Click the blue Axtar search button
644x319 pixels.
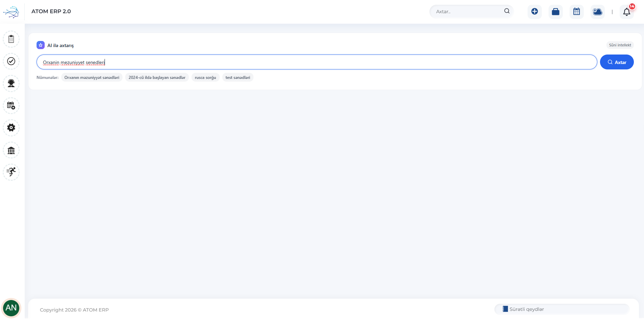coord(617,62)
